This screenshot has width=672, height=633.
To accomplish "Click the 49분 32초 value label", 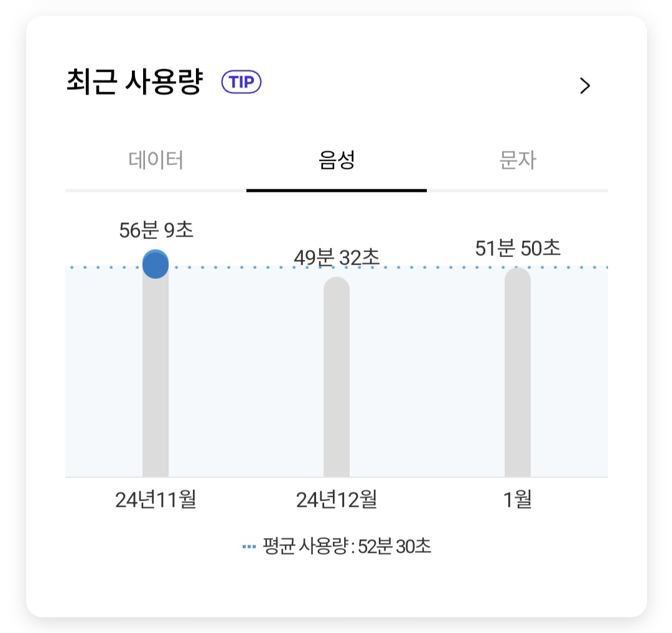I will point(337,258).
